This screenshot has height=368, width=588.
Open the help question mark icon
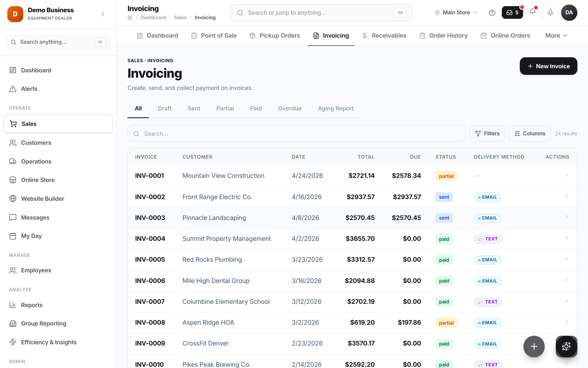(x=492, y=13)
